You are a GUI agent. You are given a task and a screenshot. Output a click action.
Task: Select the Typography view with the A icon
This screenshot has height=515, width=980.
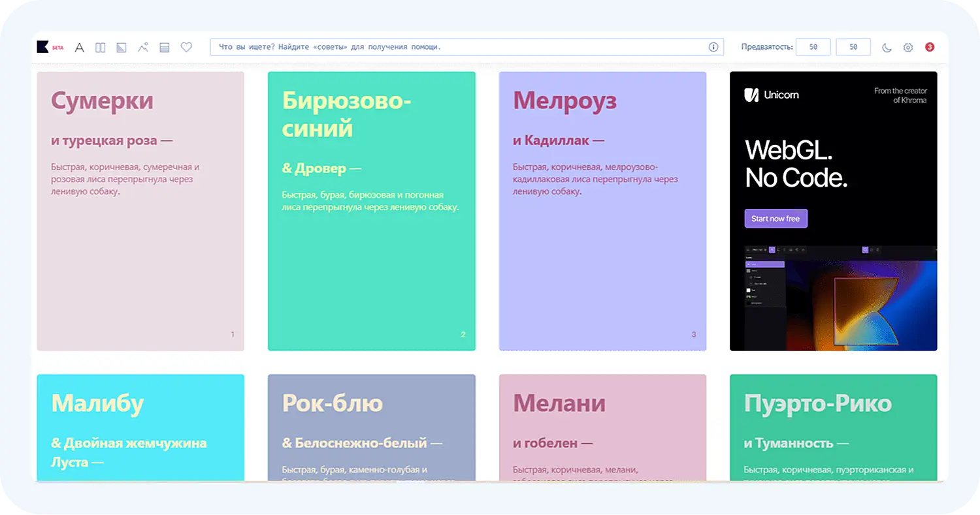[x=79, y=47]
